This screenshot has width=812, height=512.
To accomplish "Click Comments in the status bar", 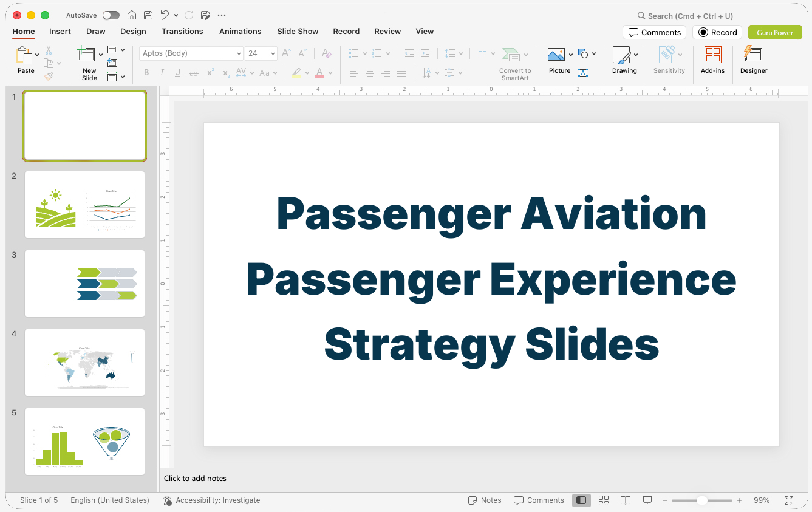I will [539, 500].
